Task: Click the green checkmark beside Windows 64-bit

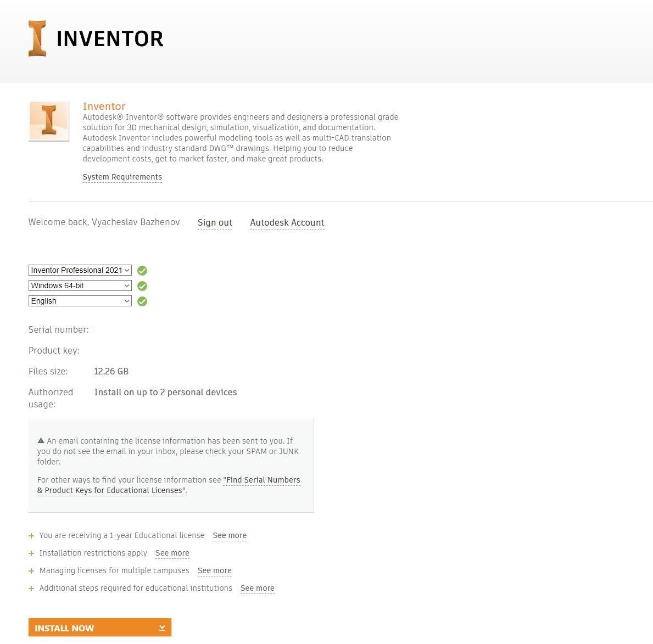Action: (x=142, y=286)
